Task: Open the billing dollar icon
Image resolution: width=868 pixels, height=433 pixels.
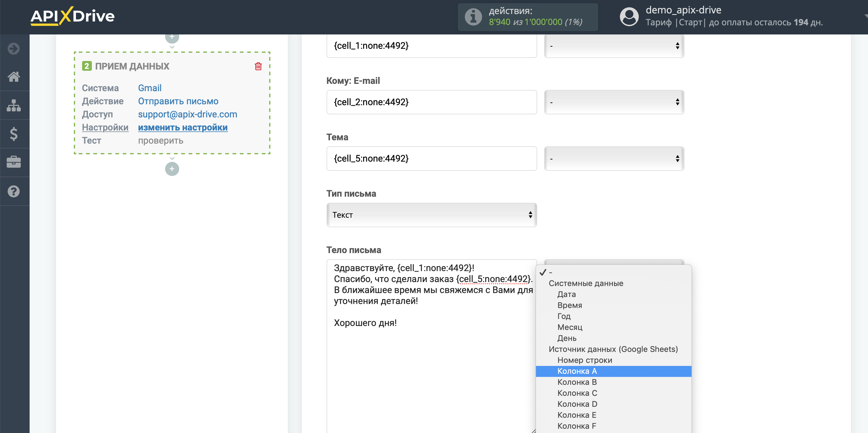Action: tap(14, 134)
